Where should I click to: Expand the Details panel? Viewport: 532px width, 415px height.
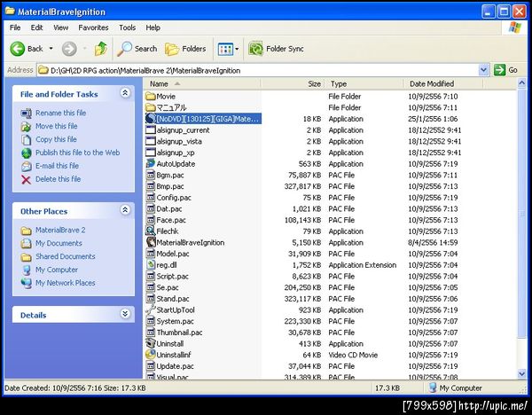click(x=125, y=314)
